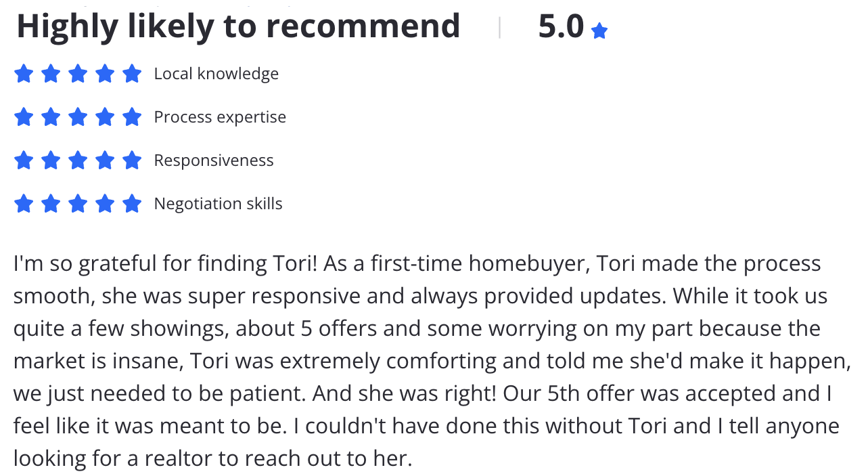
Task: Click the Highly likely to recommend heading
Action: tap(238, 27)
